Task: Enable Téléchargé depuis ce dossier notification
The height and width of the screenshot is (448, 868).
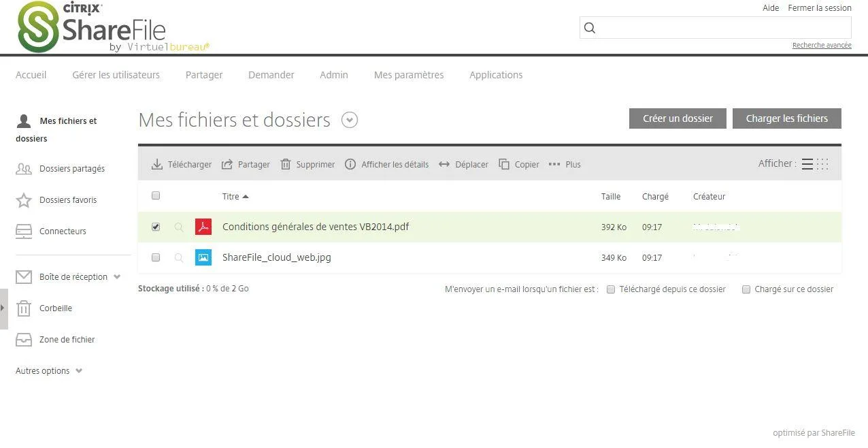Action: click(611, 289)
